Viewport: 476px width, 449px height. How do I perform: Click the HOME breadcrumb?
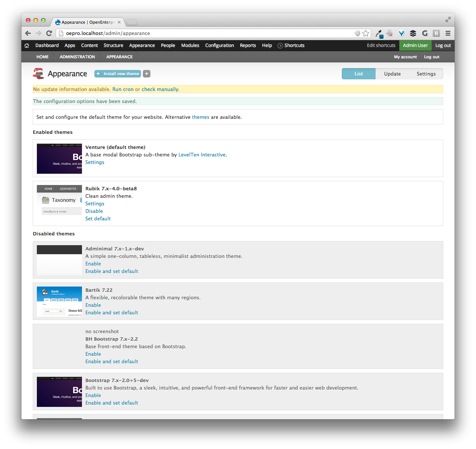(x=42, y=57)
